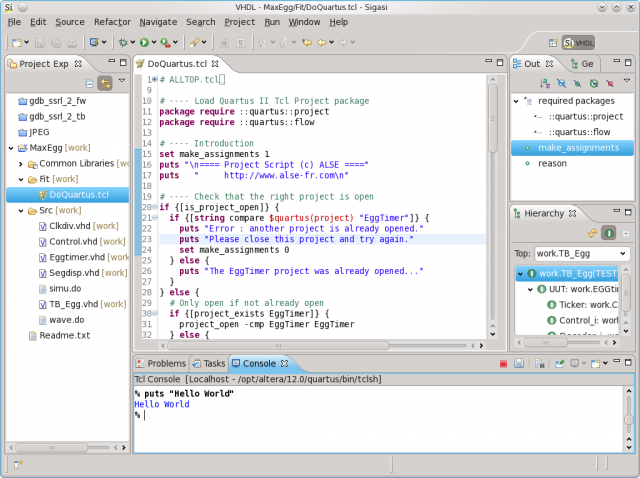This screenshot has height=478, width=640.
Task: Click the Open Perspective icon
Action: pyautogui.click(x=553, y=43)
